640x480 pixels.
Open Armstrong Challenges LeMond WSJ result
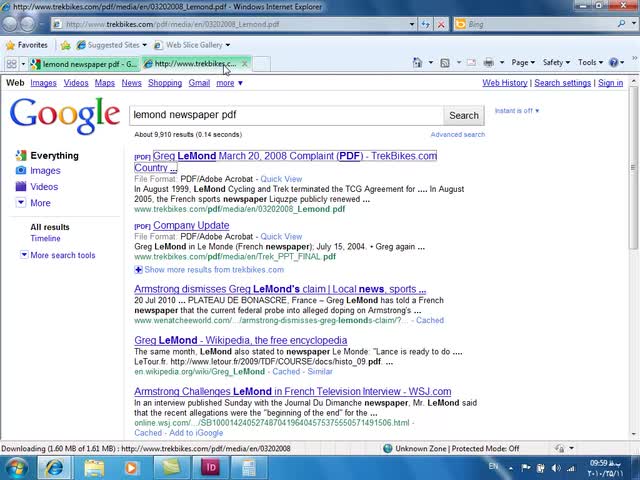(293, 391)
